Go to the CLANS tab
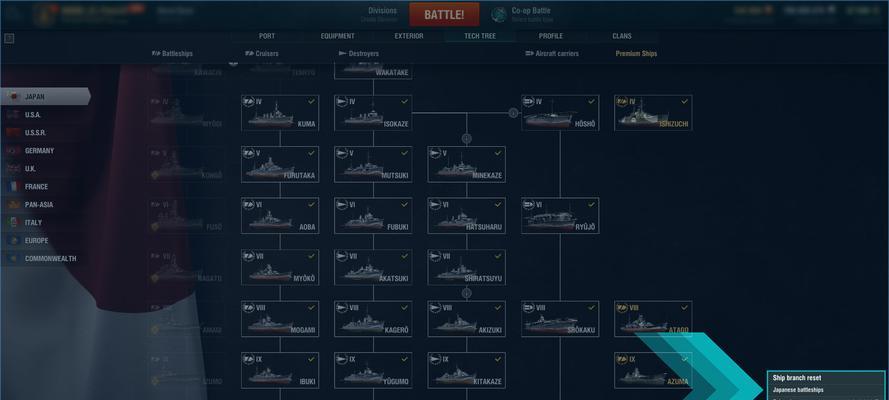 (622, 36)
